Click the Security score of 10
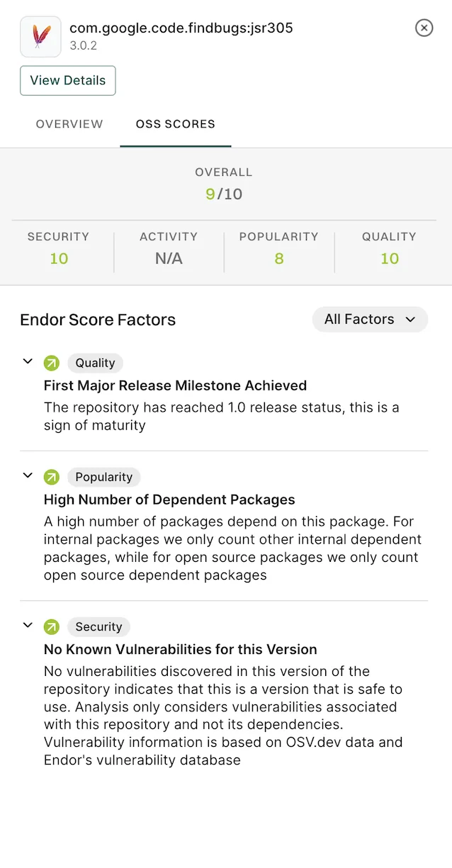Viewport: 452px width, 868px height. point(59,259)
